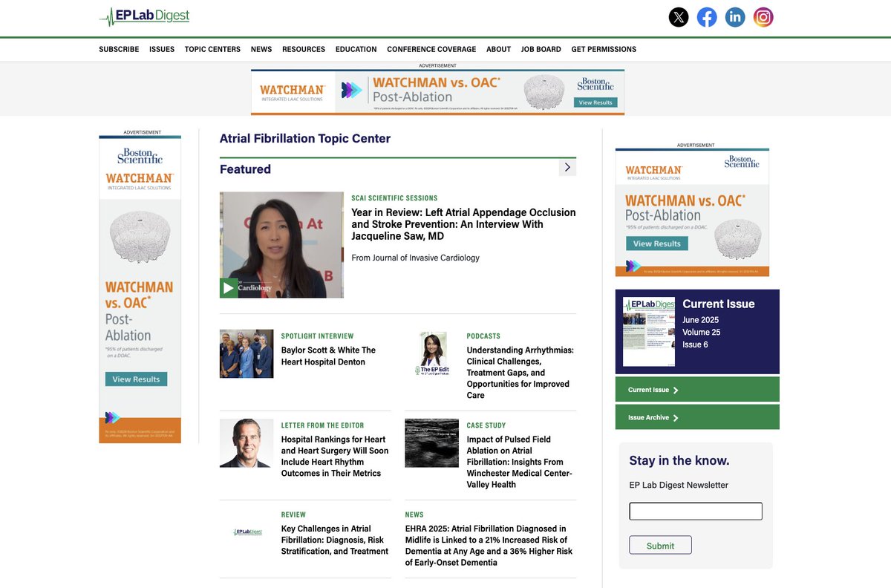Click the EP Lab Digest logo
The height and width of the screenshot is (588, 891).
tap(144, 16)
